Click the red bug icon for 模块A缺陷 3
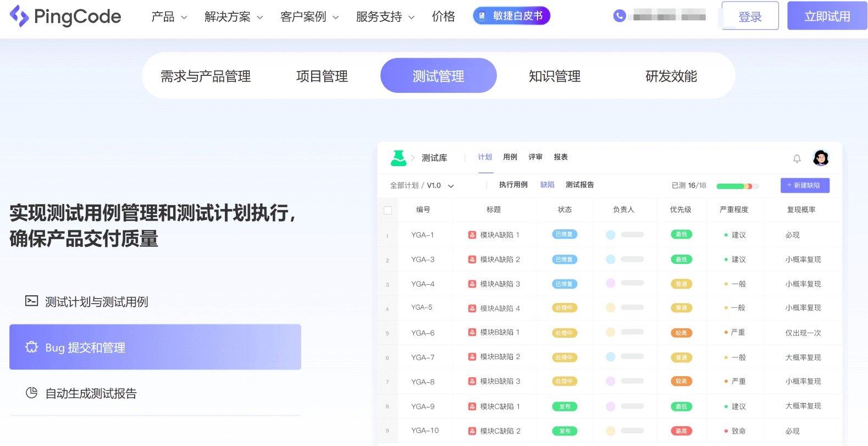 click(x=472, y=284)
